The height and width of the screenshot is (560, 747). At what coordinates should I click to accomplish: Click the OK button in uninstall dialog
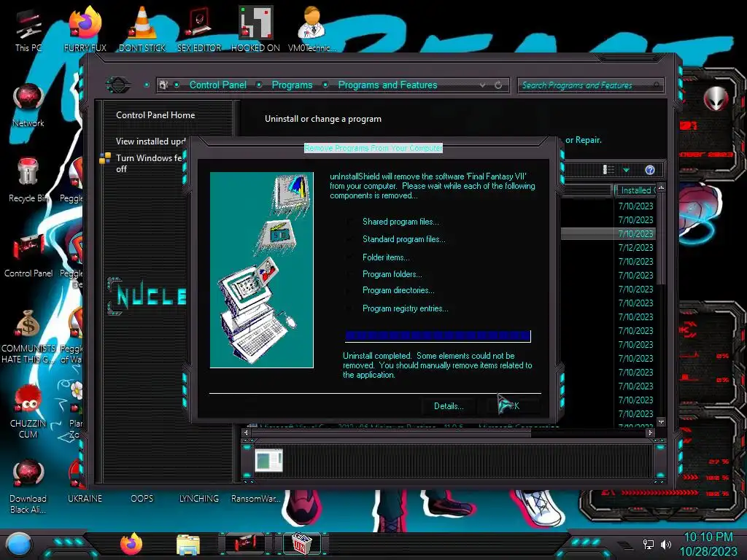(514, 406)
